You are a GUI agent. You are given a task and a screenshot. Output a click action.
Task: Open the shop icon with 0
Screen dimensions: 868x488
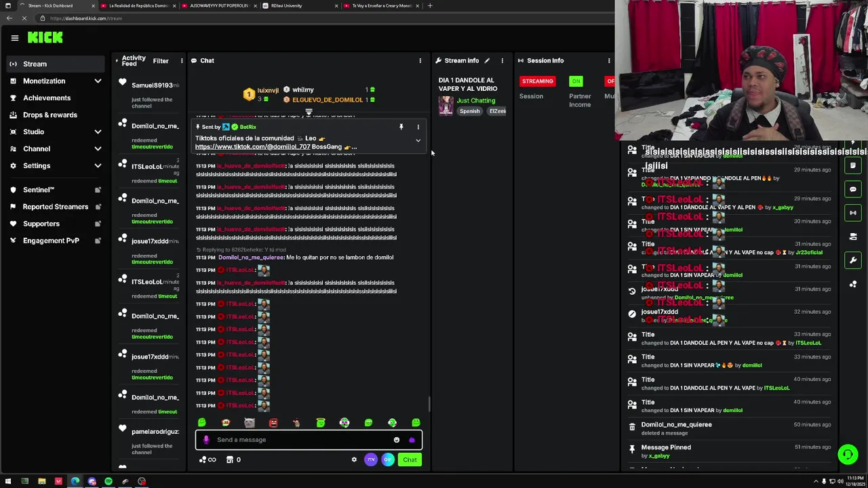(x=233, y=460)
